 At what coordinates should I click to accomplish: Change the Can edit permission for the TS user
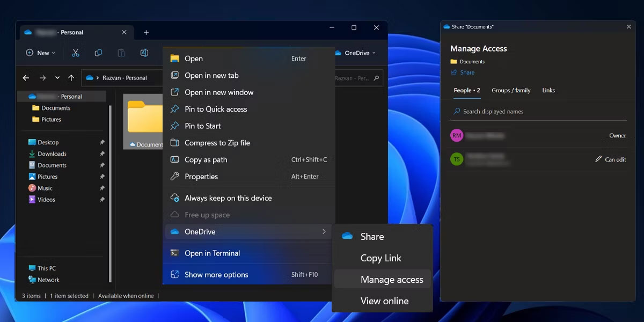click(611, 159)
